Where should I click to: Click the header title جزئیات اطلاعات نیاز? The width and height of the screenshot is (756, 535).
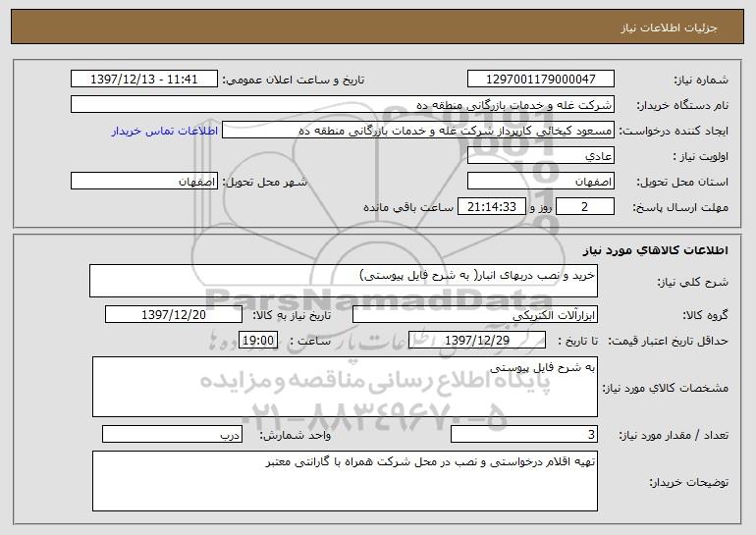coord(669,27)
